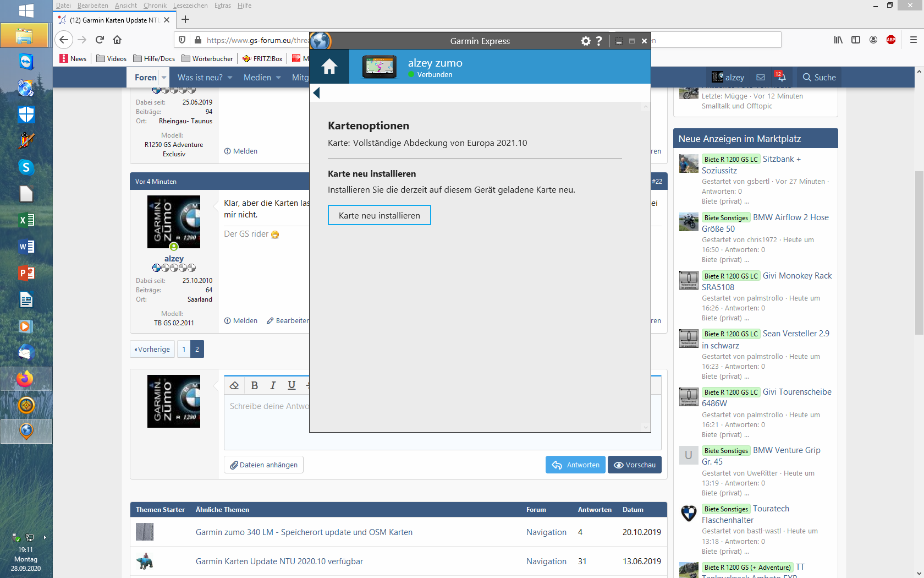Click the Vorschau button

click(635, 465)
